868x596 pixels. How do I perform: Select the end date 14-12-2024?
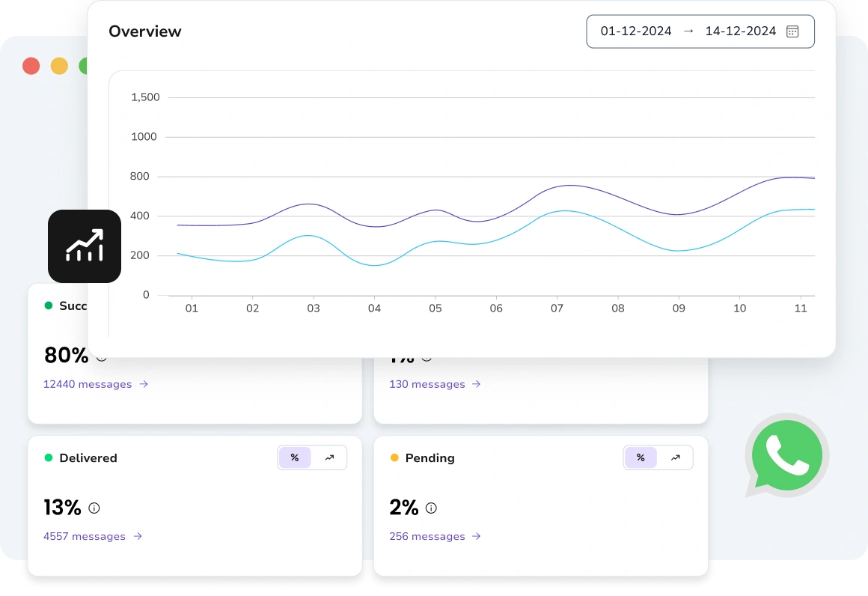point(740,31)
